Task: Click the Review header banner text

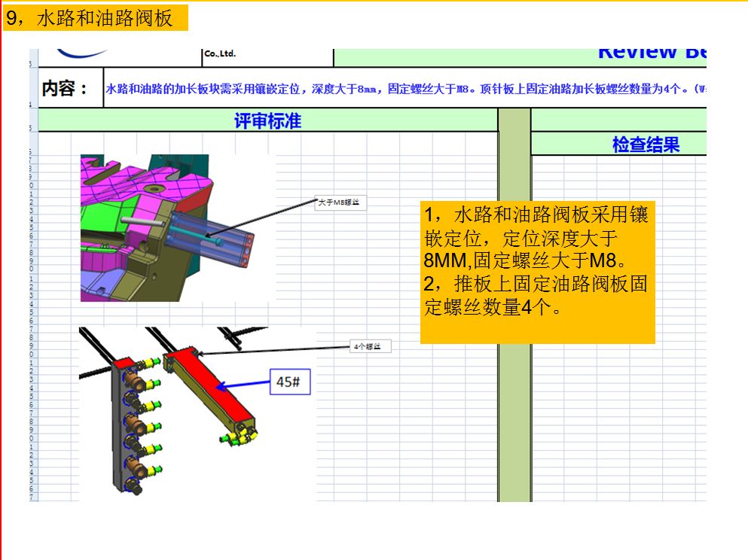Action: [652, 53]
